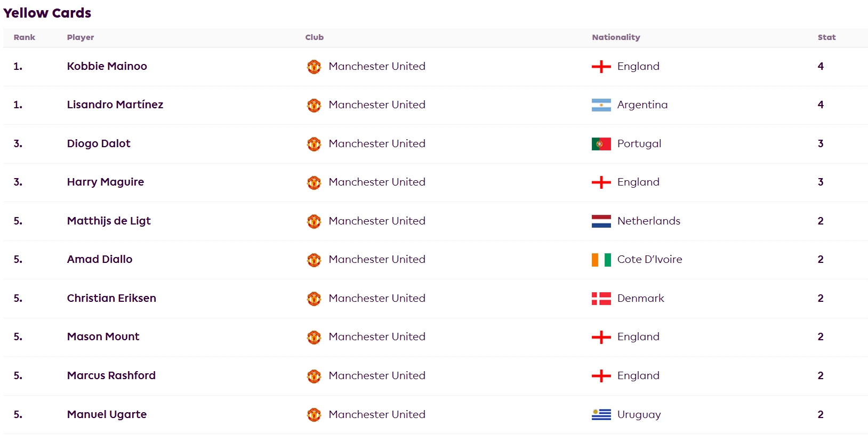
Task: Click the Cote D'Ivoire flag icon
Action: pyautogui.click(x=601, y=260)
